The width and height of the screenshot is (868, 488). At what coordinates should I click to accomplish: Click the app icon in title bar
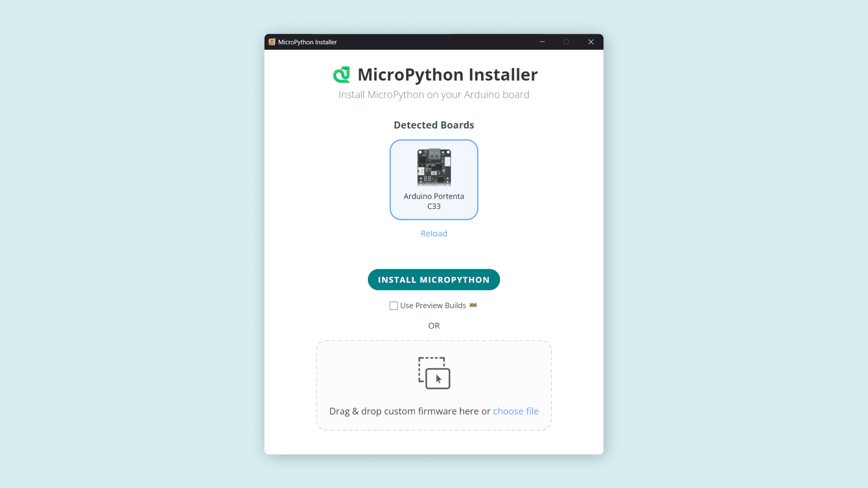272,42
